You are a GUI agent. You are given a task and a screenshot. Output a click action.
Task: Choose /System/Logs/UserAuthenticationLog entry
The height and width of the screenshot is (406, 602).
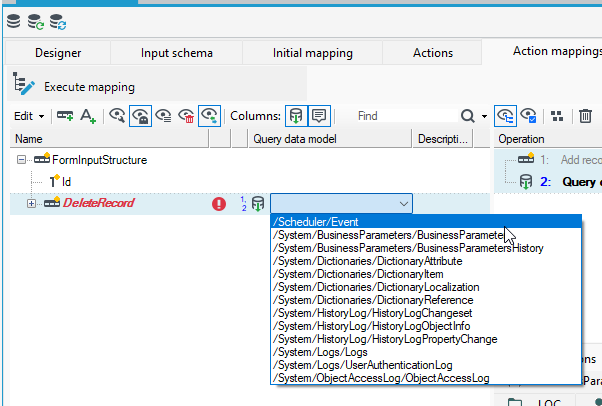[426, 365]
